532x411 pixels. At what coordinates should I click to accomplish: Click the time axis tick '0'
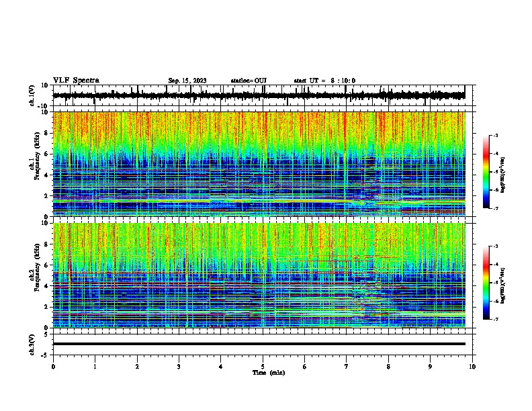[53, 367]
